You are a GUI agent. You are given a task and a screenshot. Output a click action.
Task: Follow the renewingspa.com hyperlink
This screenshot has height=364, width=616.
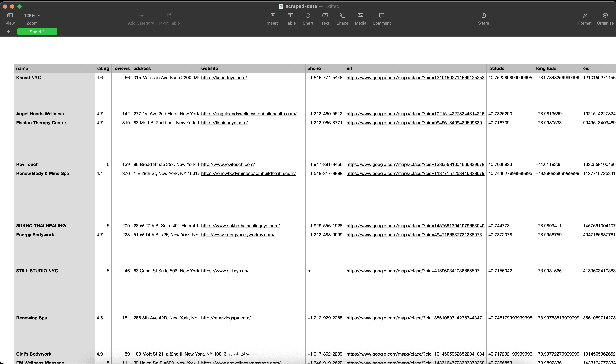(x=226, y=318)
